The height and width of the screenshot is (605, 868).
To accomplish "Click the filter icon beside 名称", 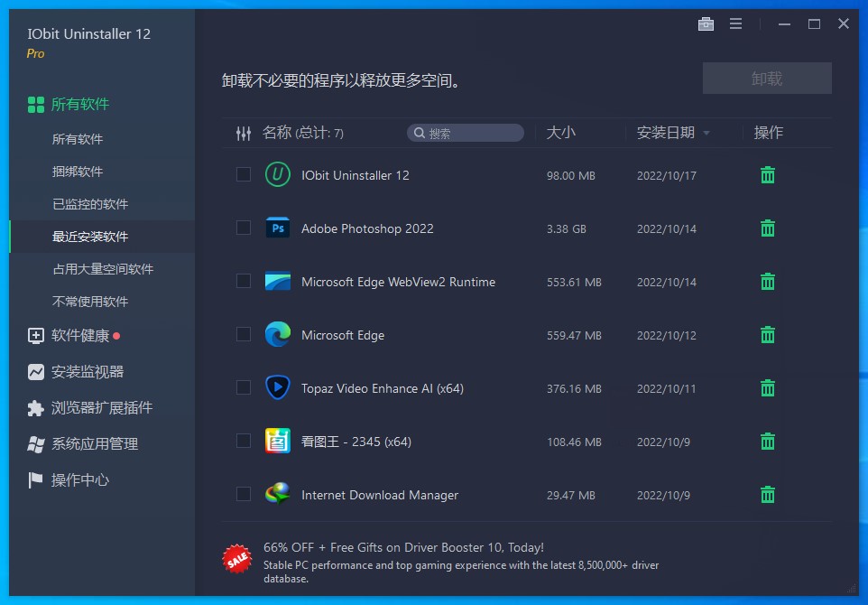I will (x=243, y=132).
